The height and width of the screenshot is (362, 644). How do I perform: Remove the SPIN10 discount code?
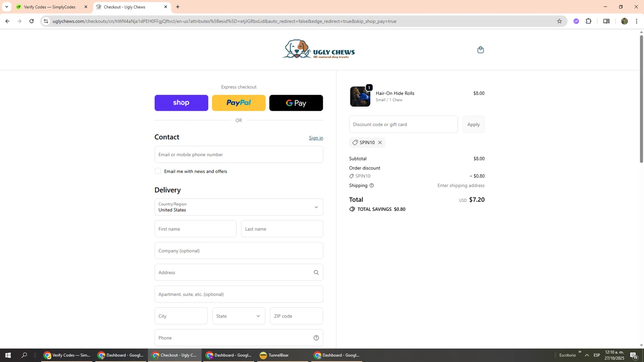(380, 142)
